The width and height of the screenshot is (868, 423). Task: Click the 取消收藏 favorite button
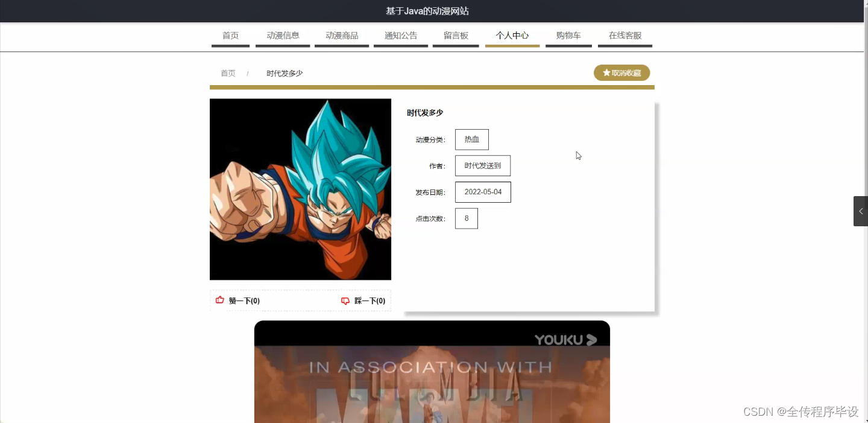click(621, 72)
